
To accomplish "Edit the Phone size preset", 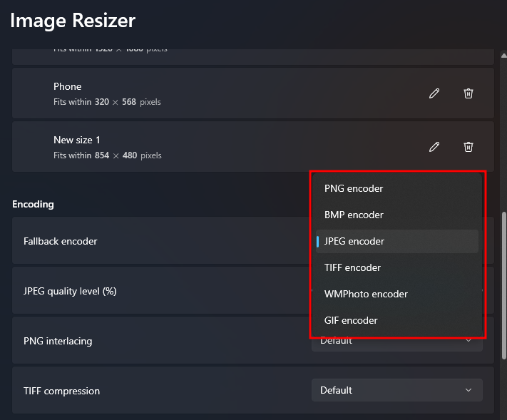I will (x=434, y=93).
